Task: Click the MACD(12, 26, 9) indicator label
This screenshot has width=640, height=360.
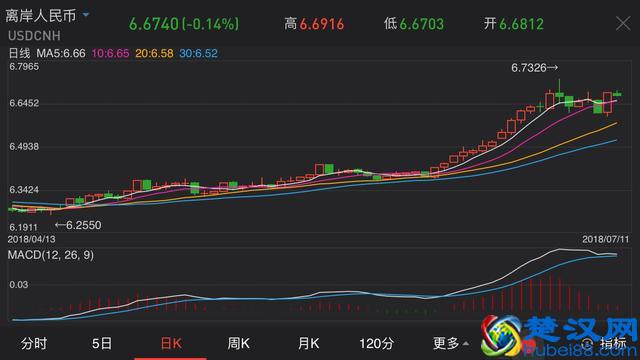Action: click(51, 255)
